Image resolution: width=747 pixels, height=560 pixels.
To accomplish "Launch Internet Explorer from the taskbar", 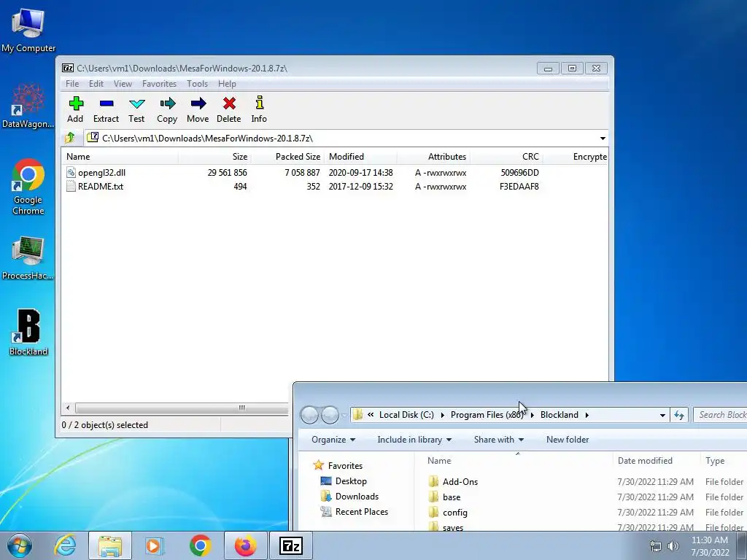I will click(x=65, y=545).
